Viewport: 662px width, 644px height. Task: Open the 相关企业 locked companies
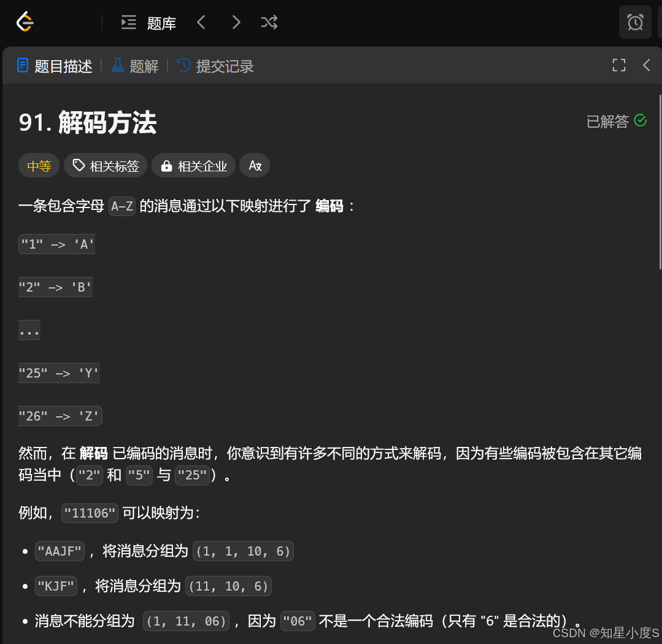tap(193, 166)
